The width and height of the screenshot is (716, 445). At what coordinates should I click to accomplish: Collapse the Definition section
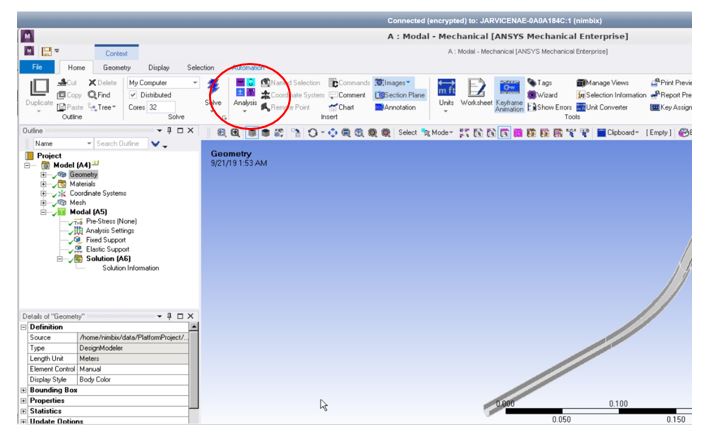pyautogui.click(x=23, y=327)
